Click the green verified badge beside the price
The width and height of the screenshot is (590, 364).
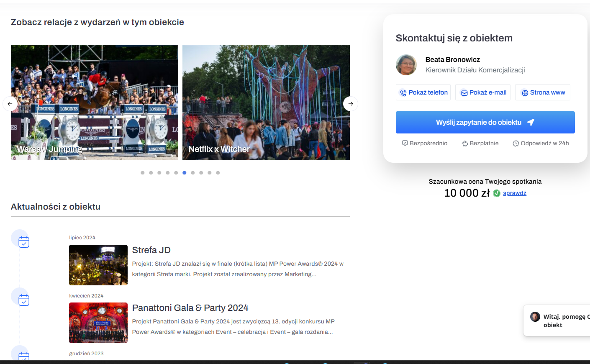click(x=497, y=193)
